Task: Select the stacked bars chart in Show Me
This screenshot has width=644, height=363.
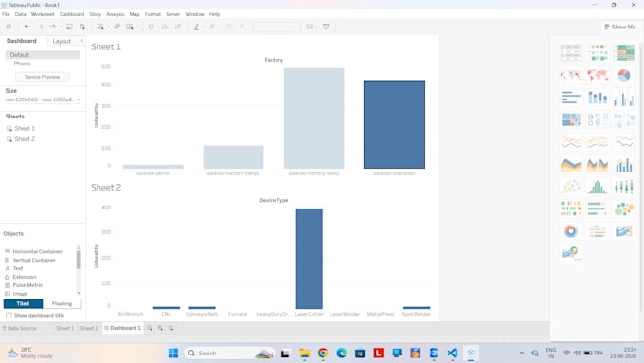Action: 598,98
